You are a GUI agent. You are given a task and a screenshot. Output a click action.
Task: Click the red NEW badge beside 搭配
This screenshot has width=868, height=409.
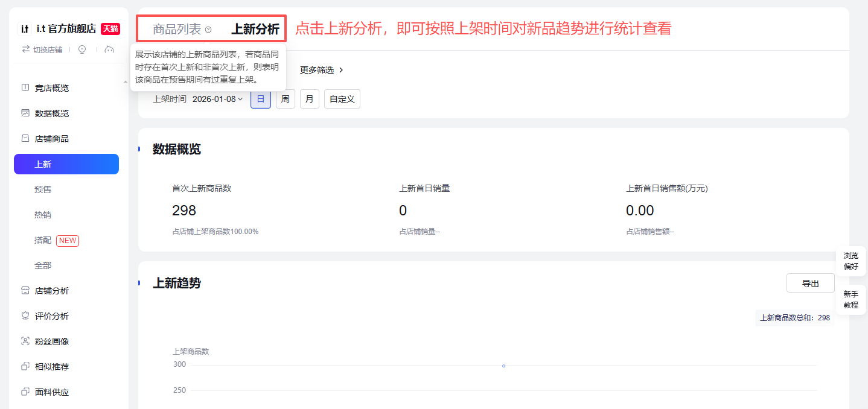(x=68, y=241)
